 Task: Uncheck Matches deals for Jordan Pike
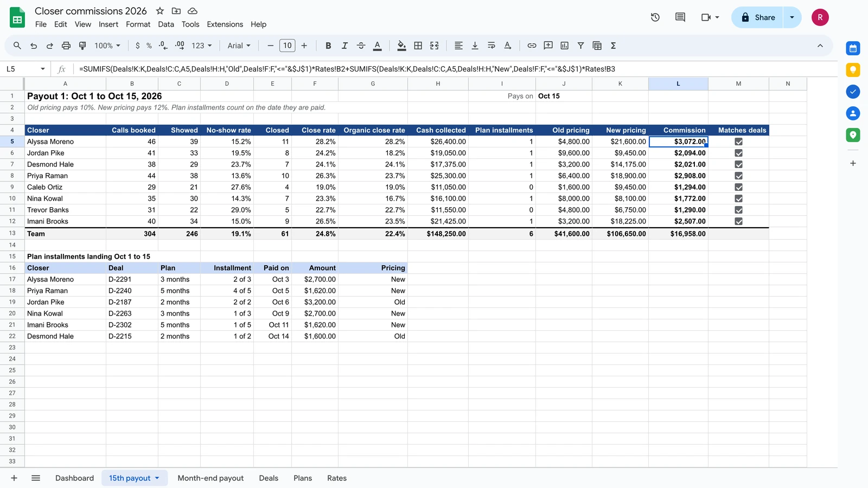[x=738, y=153]
